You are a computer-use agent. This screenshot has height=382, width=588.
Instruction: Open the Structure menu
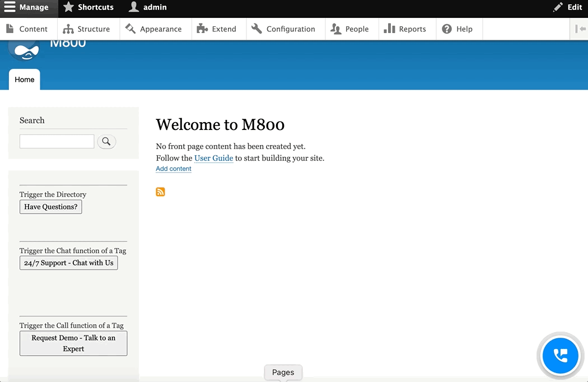(x=86, y=29)
